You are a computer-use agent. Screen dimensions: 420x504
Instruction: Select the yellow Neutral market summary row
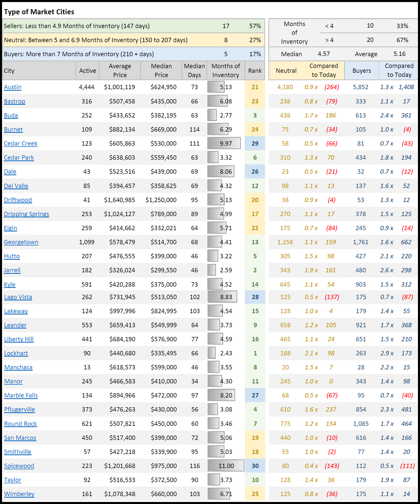click(133, 40)
